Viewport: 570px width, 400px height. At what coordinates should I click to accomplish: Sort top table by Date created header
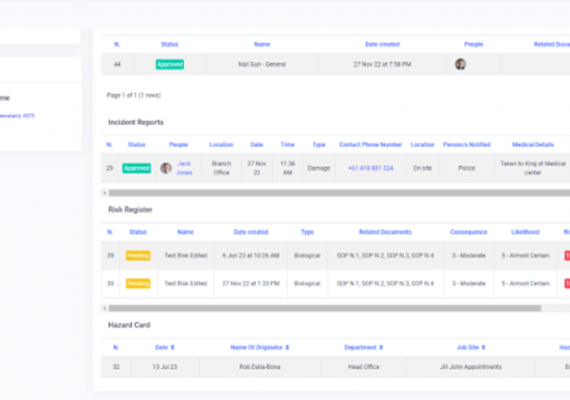pos(382,44)
